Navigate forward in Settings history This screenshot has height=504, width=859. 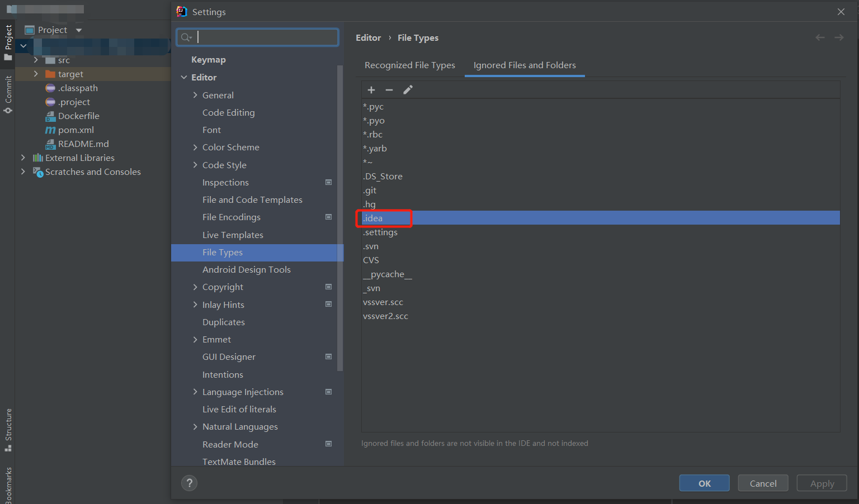[x=839, y=37]
